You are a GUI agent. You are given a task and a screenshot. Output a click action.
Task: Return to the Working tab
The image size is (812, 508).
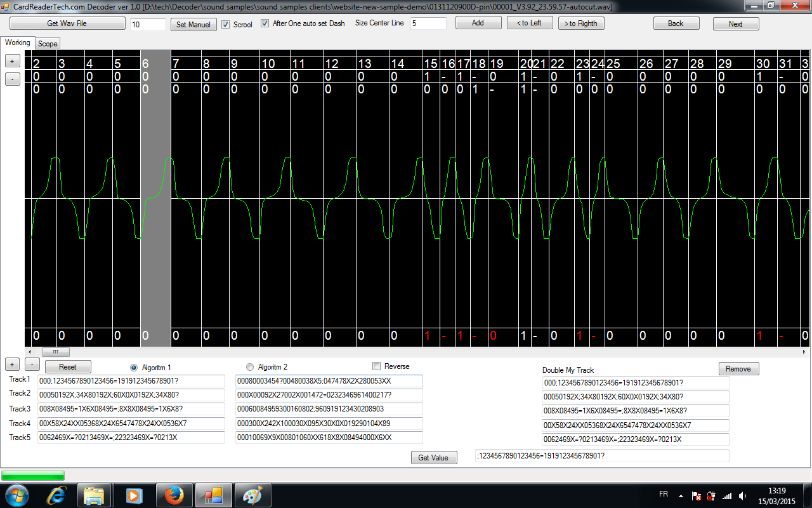pyautogui.click(x=17, y=43)
